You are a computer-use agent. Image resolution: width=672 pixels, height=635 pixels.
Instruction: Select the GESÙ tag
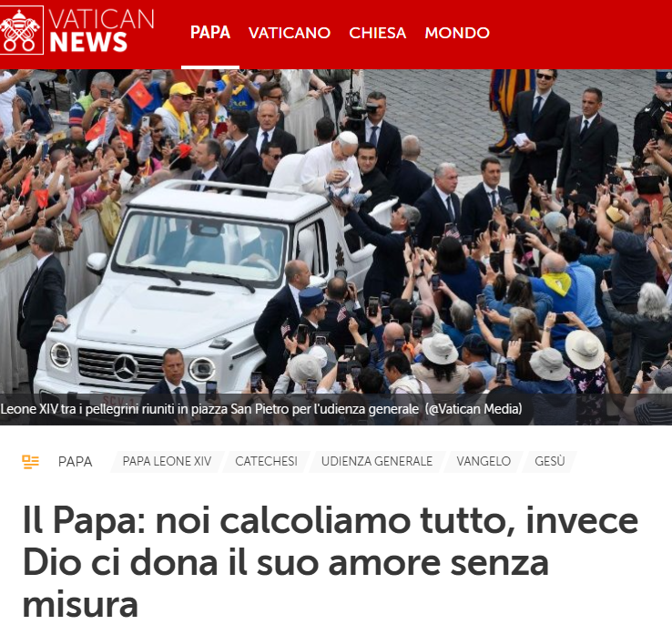click(549, 461)
